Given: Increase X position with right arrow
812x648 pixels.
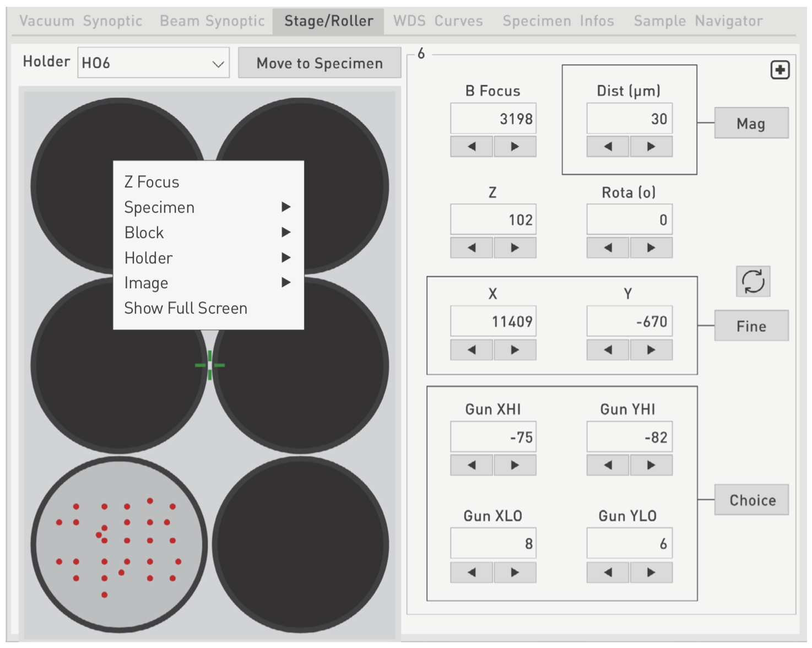Looking at the screenshot, I should point(515,350).
